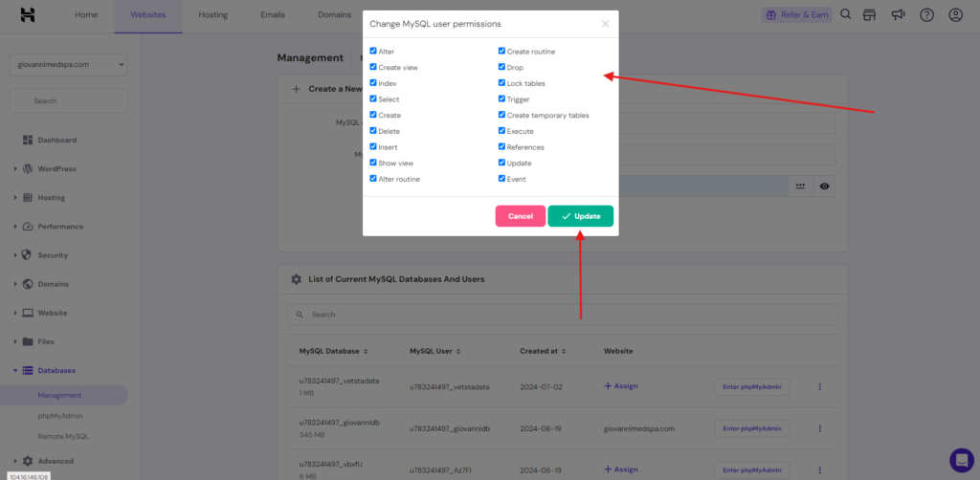Toggle password visibility eye icon

click(x=824, y=187)
